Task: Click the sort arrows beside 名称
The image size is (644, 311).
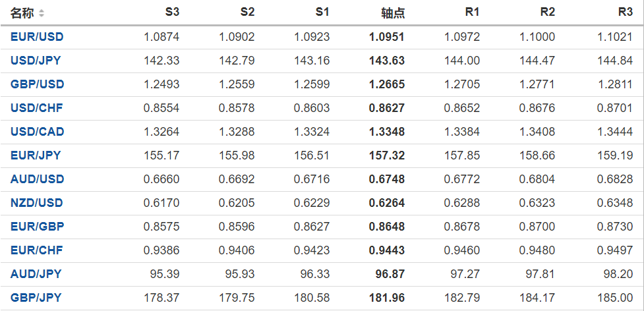Action: click(42, 13)
